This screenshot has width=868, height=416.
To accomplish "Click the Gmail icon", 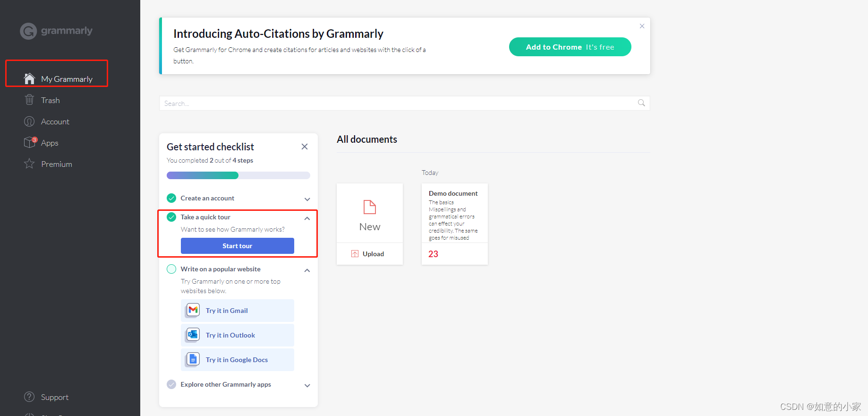I will coord(193,310).
